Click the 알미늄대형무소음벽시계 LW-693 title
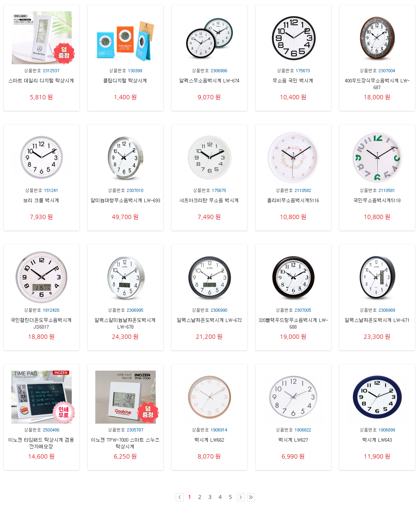420x510 pixels. 125,200
